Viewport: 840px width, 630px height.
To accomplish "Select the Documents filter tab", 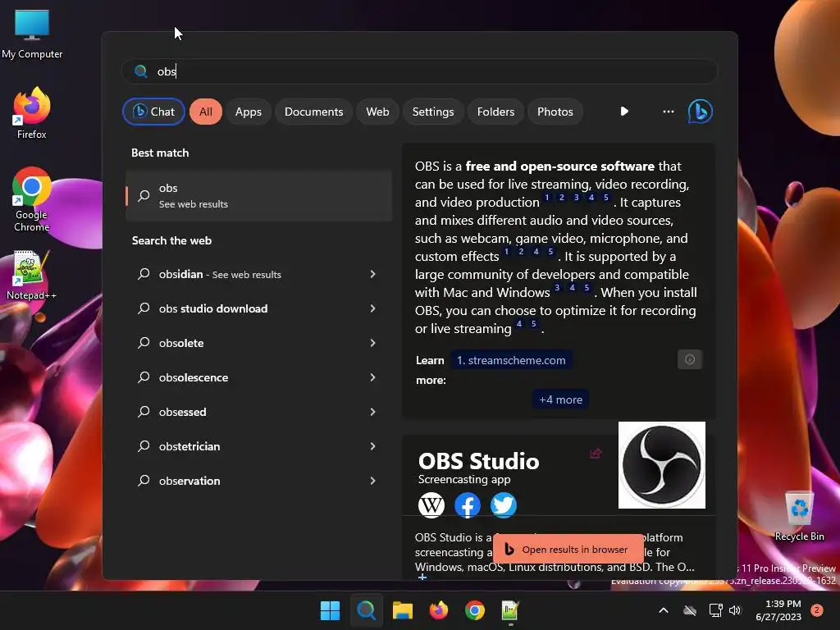I will (314, 112).
